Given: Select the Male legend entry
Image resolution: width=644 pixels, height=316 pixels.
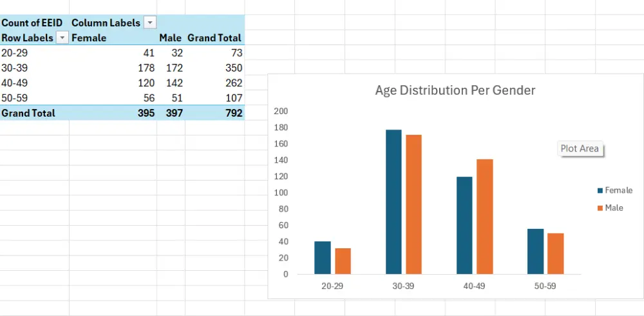Looking at the screenshot, I should coord(610,208).
